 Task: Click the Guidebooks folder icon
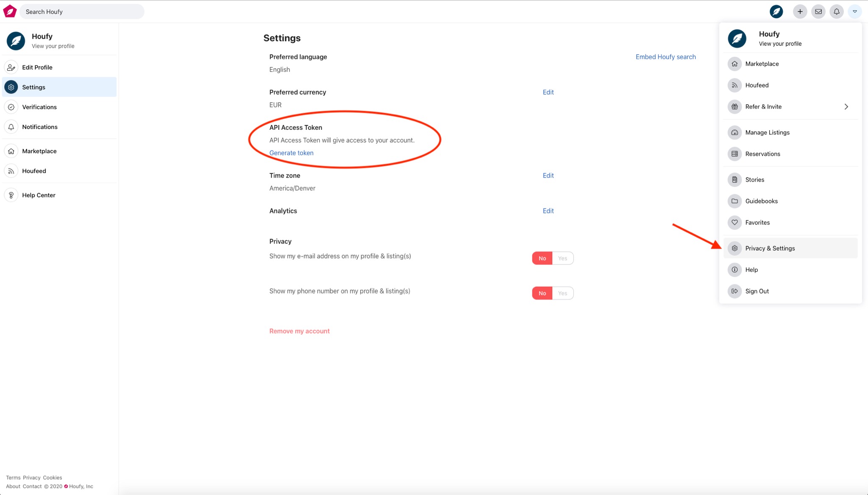click(x=734, y=201)
